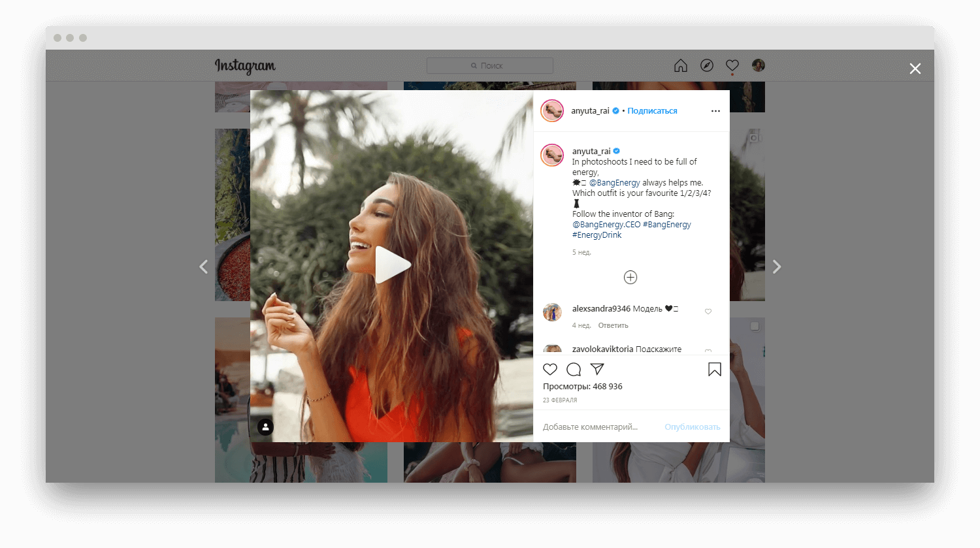
Task: Go to the previous post arrow
Action: point(204,266)
